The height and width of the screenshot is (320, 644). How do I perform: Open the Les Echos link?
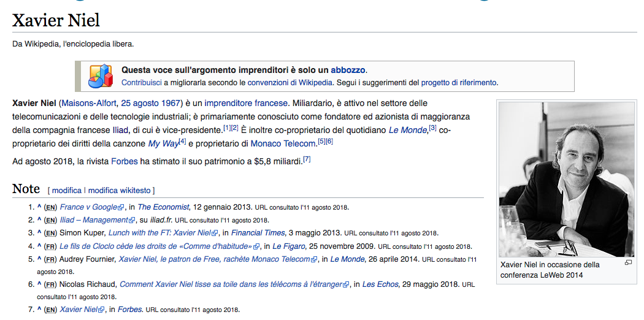380,284
